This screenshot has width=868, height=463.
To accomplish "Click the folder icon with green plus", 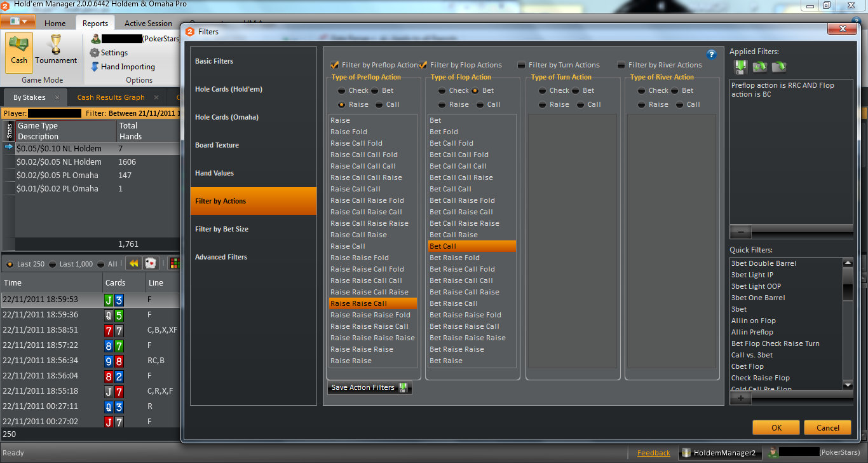I will pos(759,66).
